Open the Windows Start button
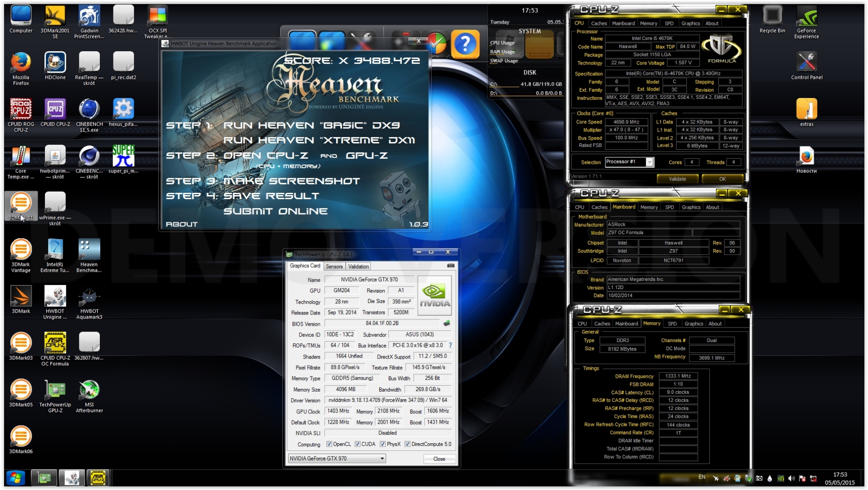Viewport: 868px width, 490px height. (x=15, y=478)
